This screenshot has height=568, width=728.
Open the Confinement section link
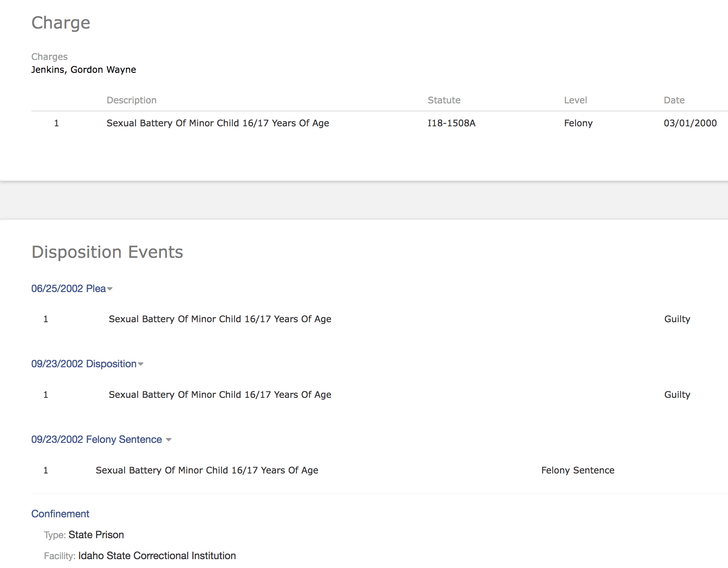pyautogui.click(x=60, y=514)
